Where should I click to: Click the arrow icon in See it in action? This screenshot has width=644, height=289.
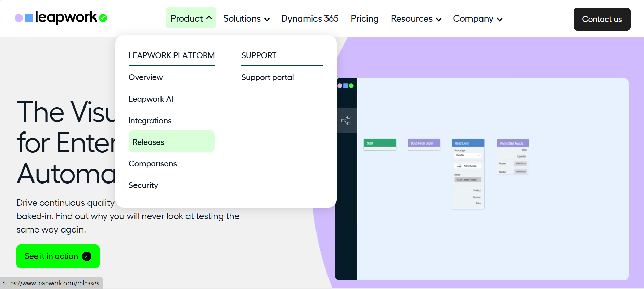pyautogui.click(x=87, y=256)
